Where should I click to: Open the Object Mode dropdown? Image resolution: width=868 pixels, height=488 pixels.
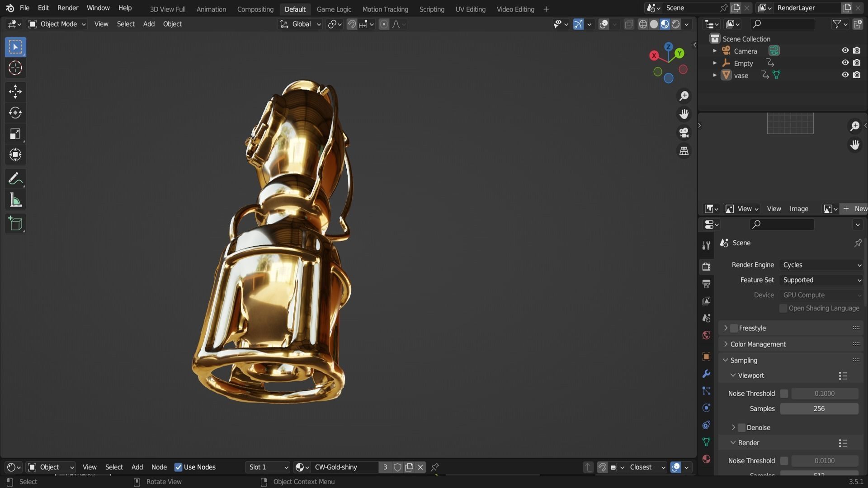point(57,24)
